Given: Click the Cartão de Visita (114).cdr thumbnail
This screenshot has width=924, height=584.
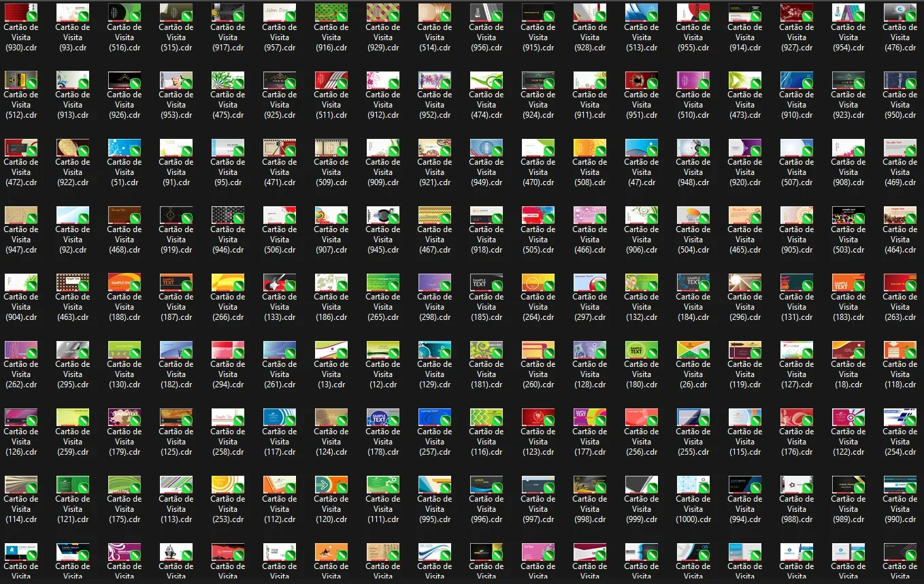Looking at the screenshot, I should pos(21,484).
